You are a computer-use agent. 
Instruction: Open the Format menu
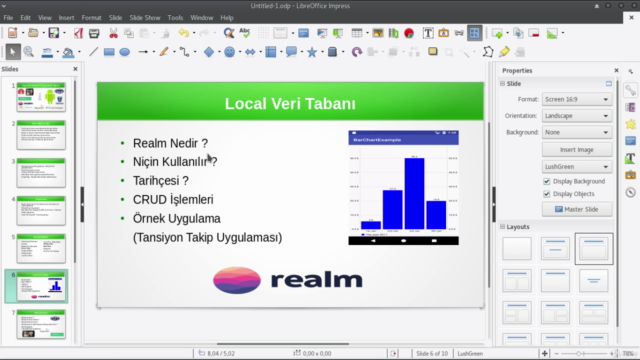tap(91, 18)
